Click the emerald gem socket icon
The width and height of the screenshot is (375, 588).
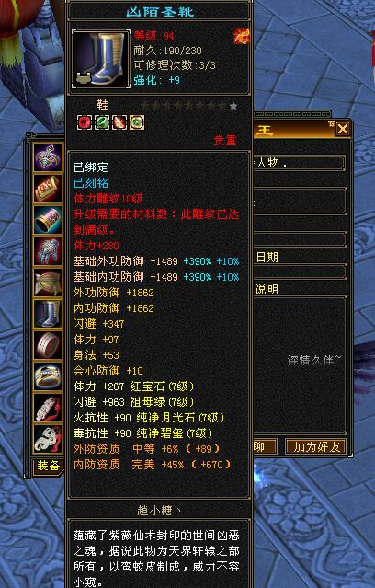102,122
